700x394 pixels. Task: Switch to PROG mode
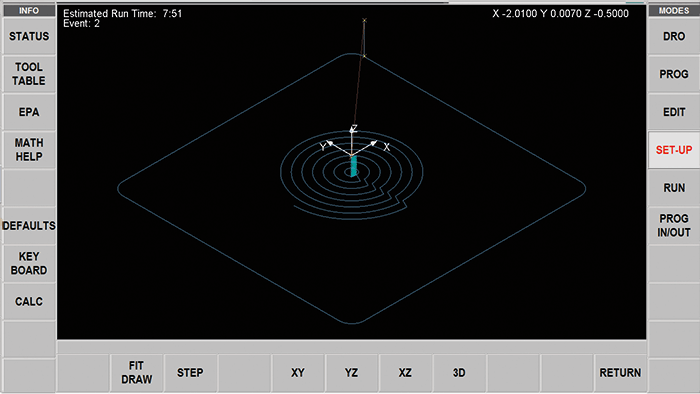coord(674,74)
